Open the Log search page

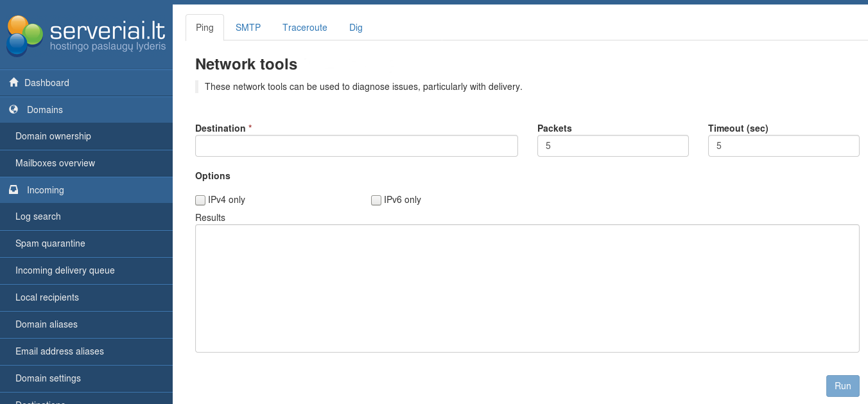coord(38,216)
